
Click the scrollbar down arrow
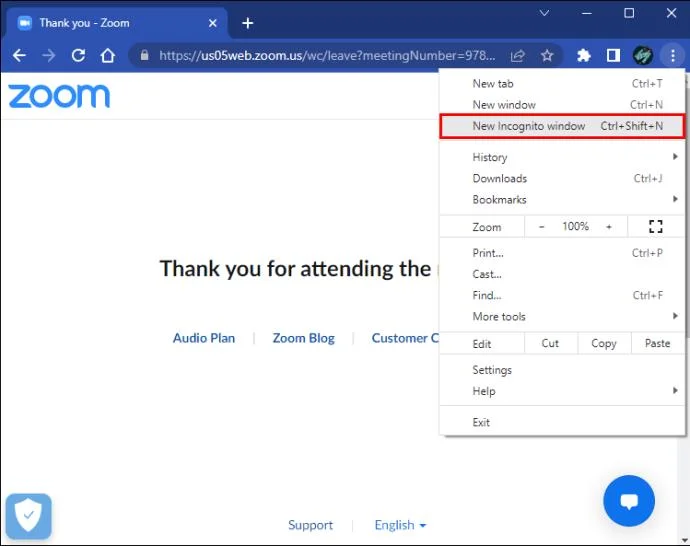684,540
